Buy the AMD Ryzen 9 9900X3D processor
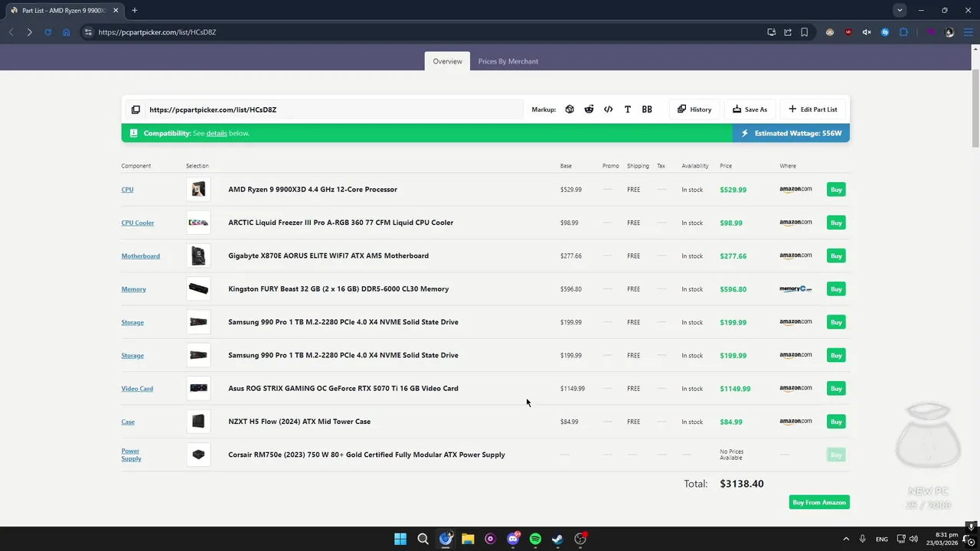The image size is (980, 551). pos(836,190)
